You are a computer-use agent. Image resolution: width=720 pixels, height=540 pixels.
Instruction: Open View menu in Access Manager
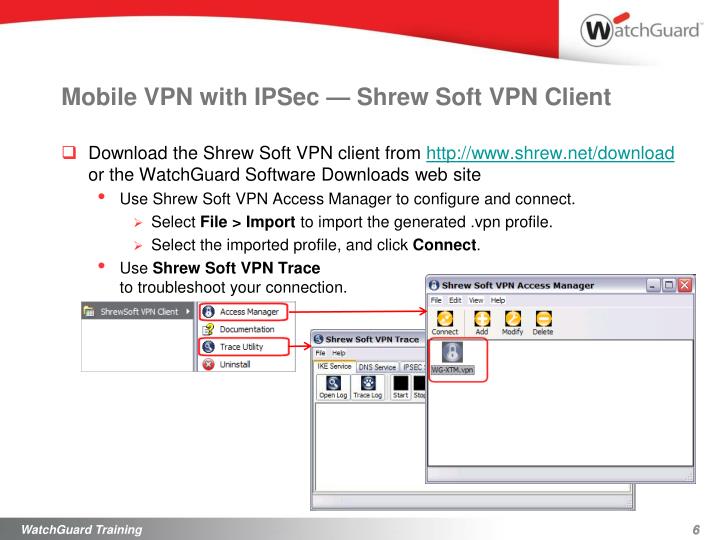point(476,300)
